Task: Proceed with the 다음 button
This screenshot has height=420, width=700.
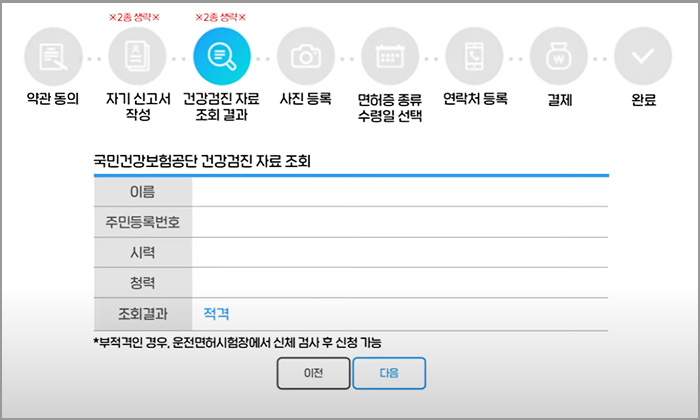Action: pyautogui.click(x=389, y=373)
